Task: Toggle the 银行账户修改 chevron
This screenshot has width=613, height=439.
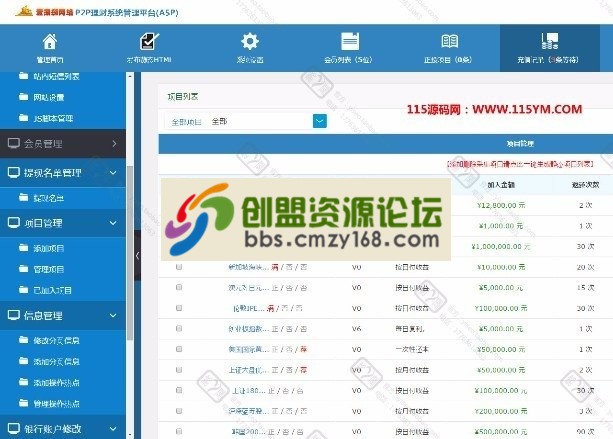Action: tap(113, 428)
